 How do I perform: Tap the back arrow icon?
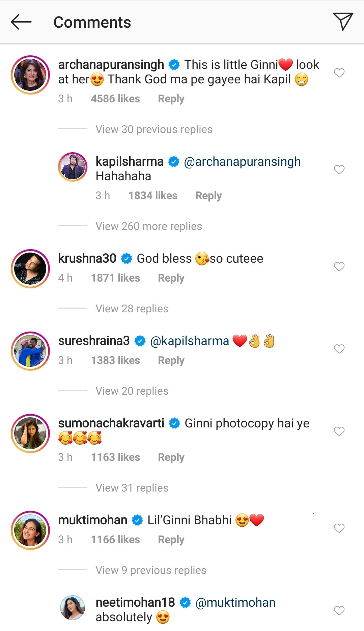pos(21,22)
